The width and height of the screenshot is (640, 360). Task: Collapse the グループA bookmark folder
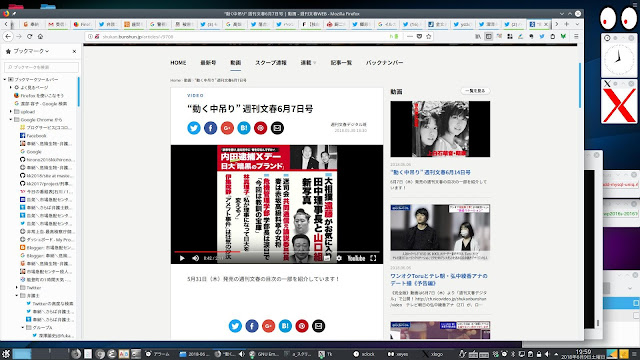pos(23,328)
